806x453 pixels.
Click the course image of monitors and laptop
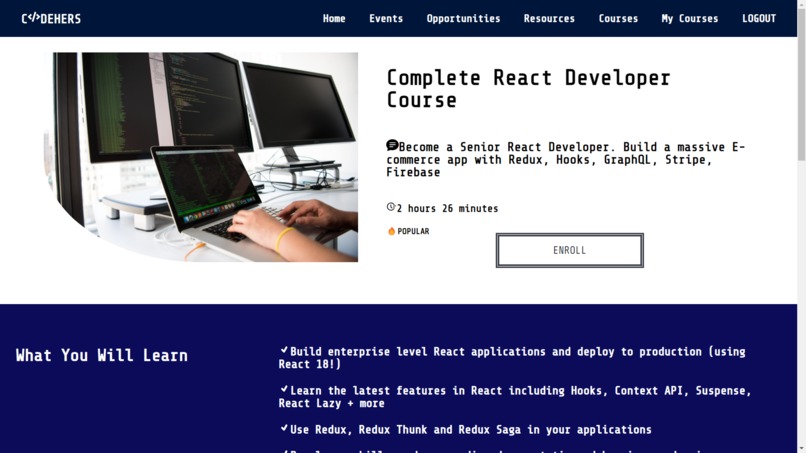pyautogui.click(x=201, y=157)
